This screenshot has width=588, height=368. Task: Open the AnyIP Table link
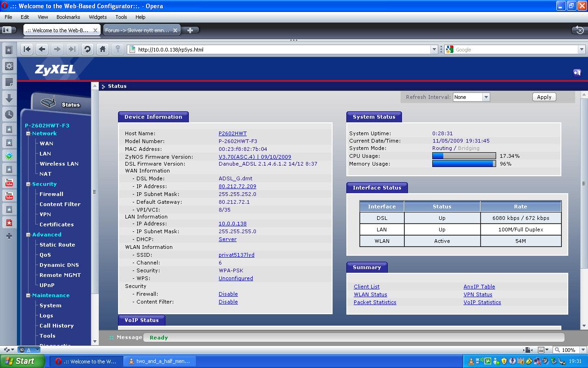point(479,287)
